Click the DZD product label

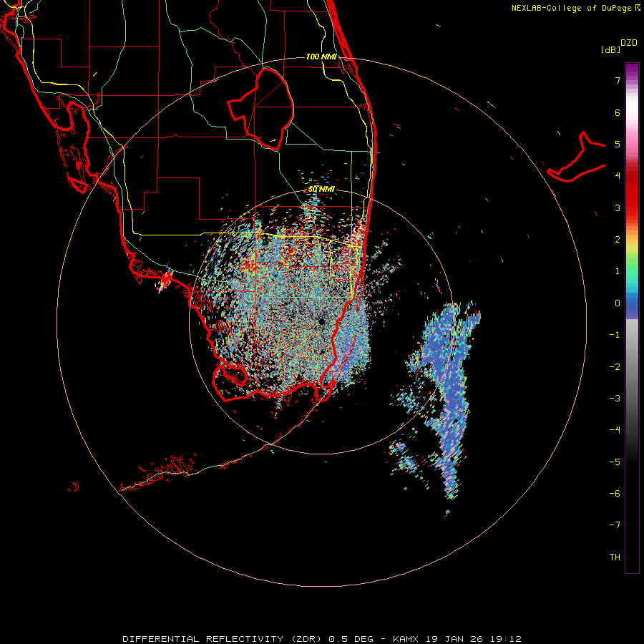point(629,43)
